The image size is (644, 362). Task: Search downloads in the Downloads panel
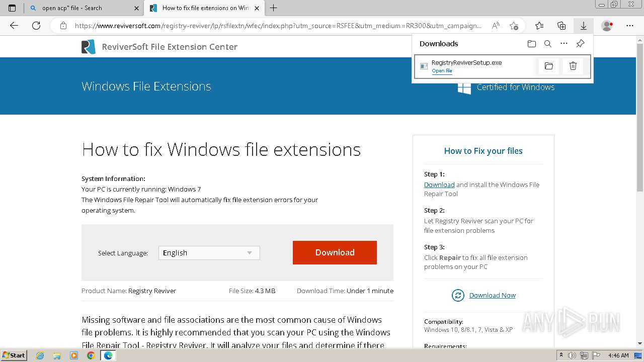pyautogui.click(x=548, y=44)
